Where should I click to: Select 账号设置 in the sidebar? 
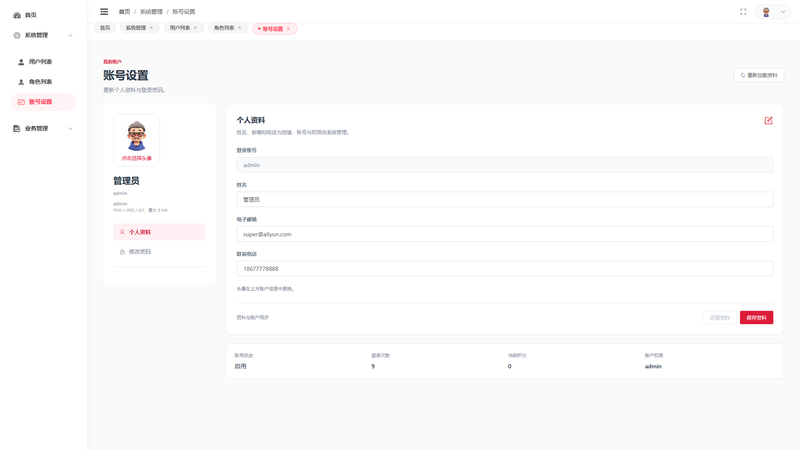pyautogui.click(x=43, y=102)
